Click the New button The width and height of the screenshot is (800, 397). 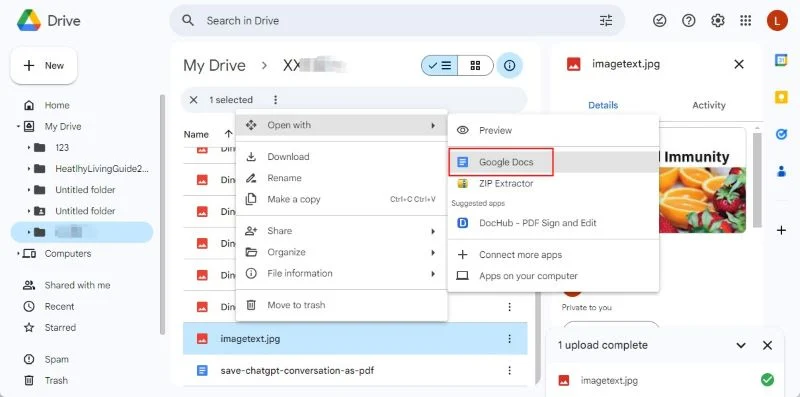[x=44, y=65]
